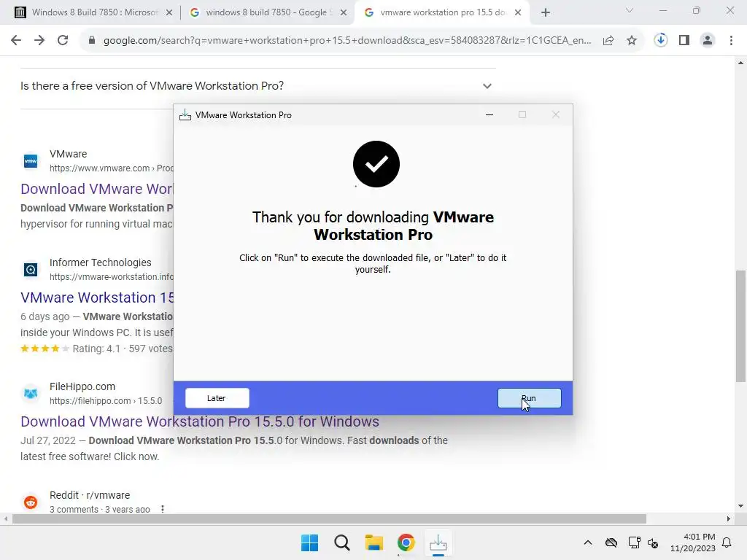Click 'Reddit · r/vmware' source text

click(x=90, y=495)
